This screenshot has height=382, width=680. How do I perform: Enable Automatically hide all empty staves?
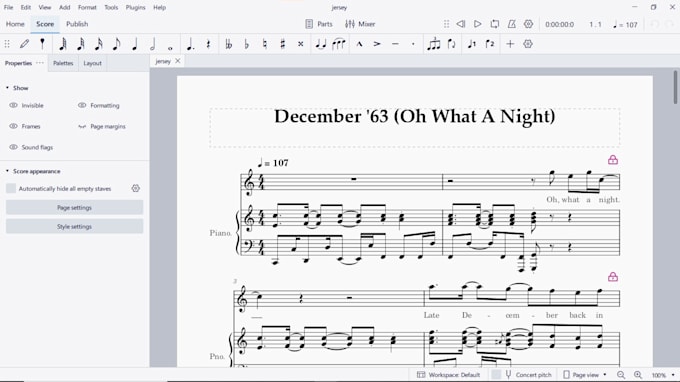(11, 188)
